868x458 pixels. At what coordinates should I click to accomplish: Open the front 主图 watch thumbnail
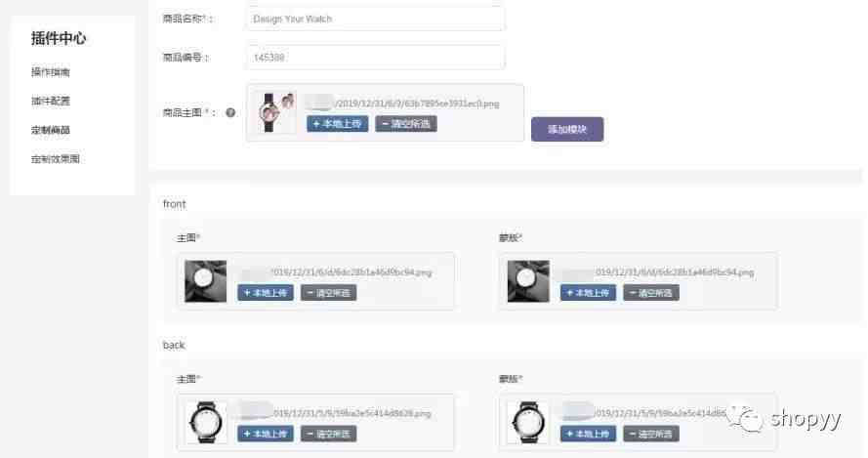click(206, 281)
